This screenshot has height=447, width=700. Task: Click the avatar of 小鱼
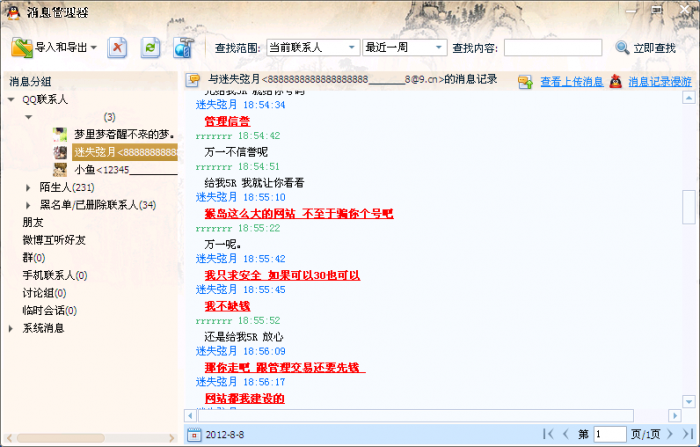[60, 170]
